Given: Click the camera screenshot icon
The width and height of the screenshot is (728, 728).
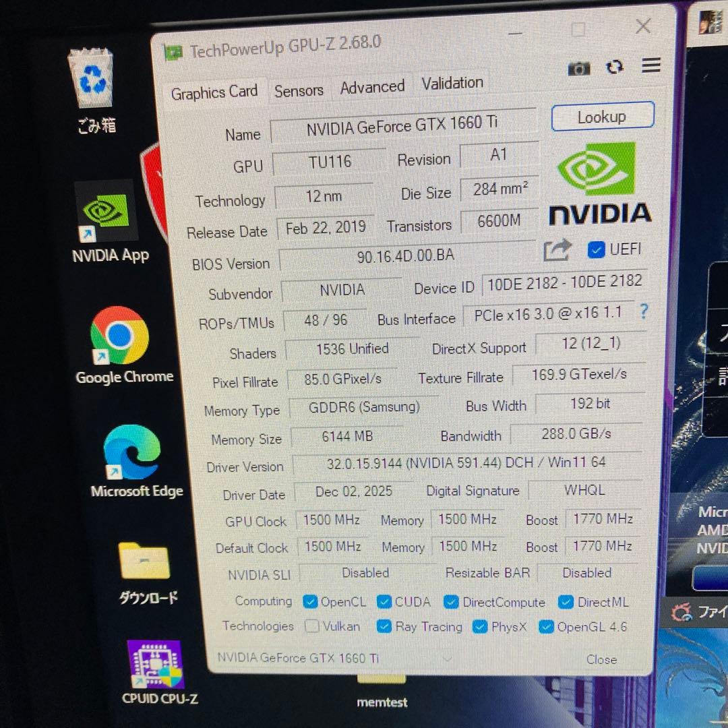Looking at the screenshot, I should click(578, 67).
